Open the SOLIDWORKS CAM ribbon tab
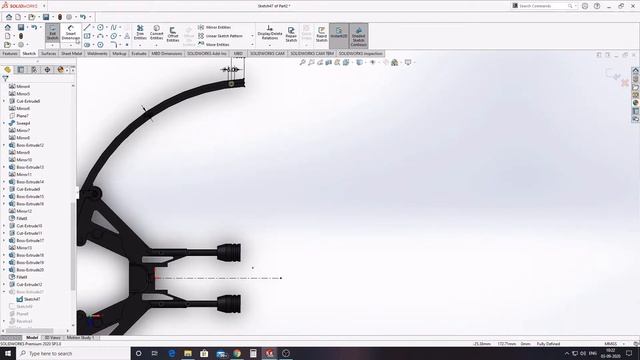This screenshot has width=640, height=360. (267, 53)
